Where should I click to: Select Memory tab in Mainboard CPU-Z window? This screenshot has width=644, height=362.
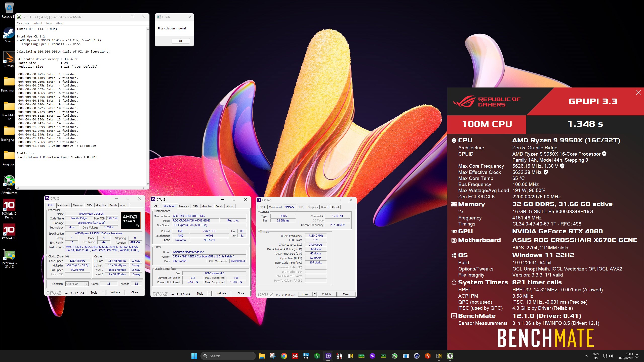point(184,206)
